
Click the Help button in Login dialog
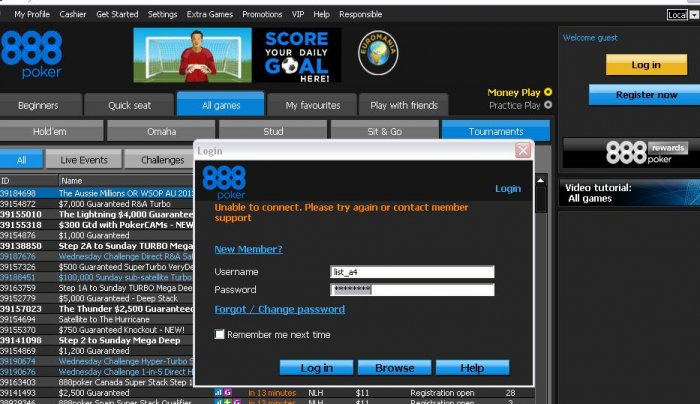pyautogui.click(x=472, y=367)
